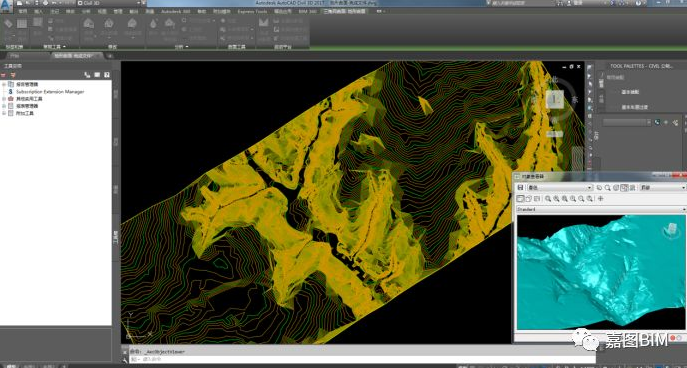This screenshot has height=368, width=687.
Task: Select the plus pan icon in Object Viewer toolbar
Action: [601, 198]
